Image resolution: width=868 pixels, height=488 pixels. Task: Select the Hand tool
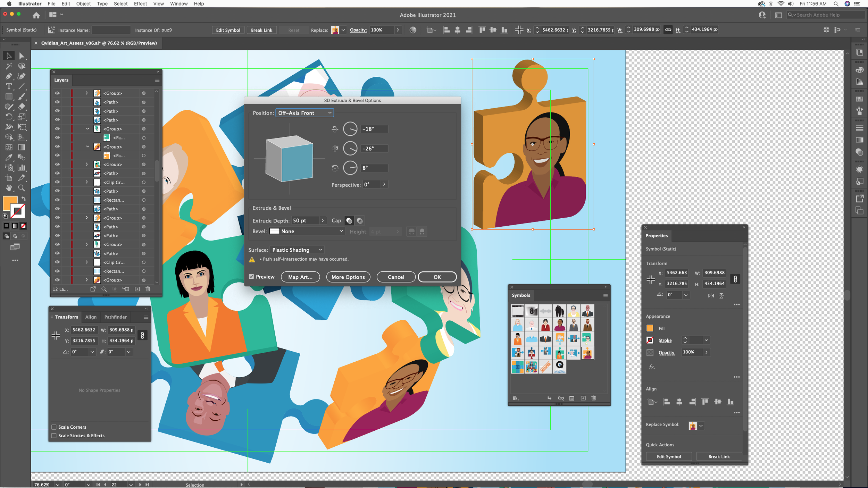[x=9, y=188]
